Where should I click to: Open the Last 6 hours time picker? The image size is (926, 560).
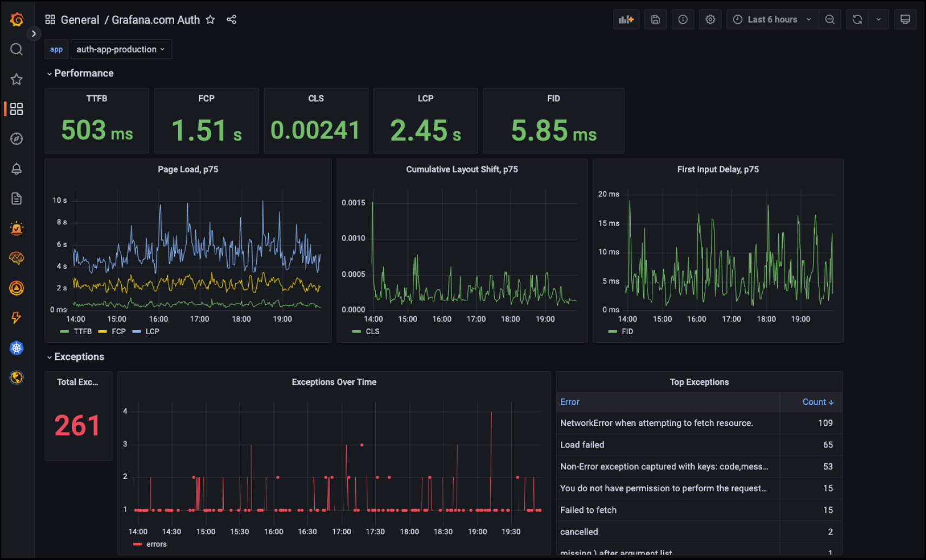771,19
